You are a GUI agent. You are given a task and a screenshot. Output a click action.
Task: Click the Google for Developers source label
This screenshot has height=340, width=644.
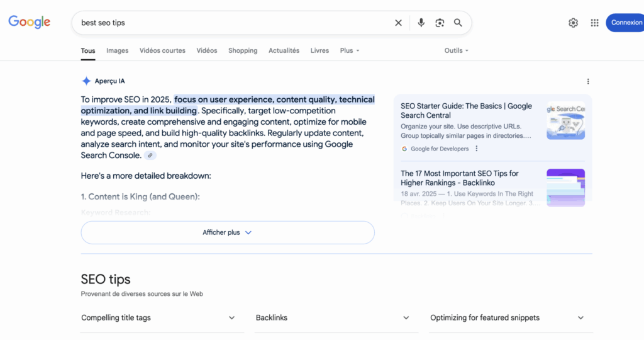(440, 149)
